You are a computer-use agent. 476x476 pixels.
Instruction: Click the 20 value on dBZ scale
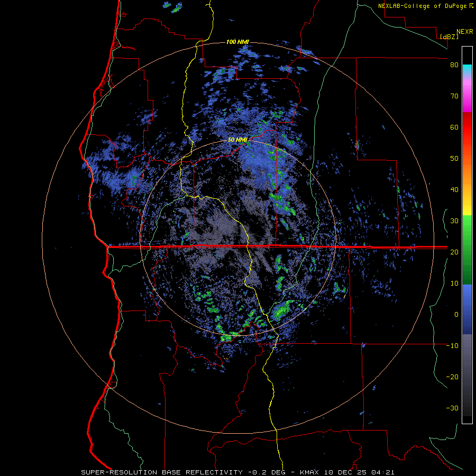(x=454, y=252)
